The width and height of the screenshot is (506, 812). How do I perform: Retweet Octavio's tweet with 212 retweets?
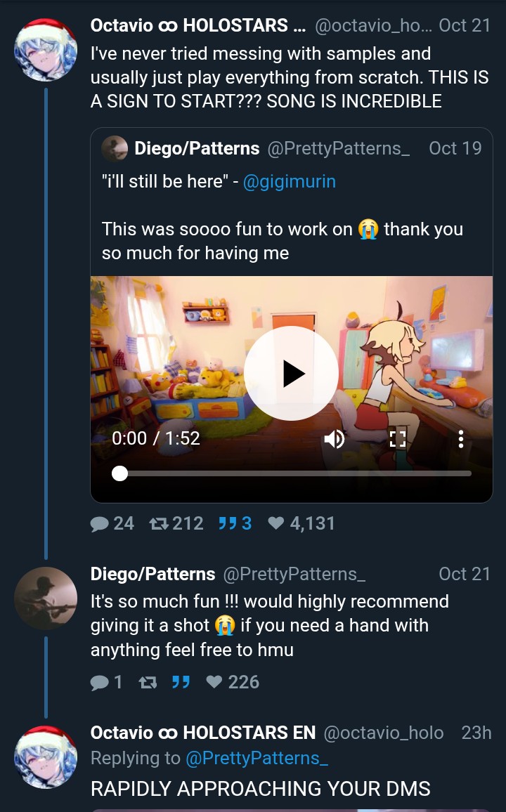pos(176,523)
